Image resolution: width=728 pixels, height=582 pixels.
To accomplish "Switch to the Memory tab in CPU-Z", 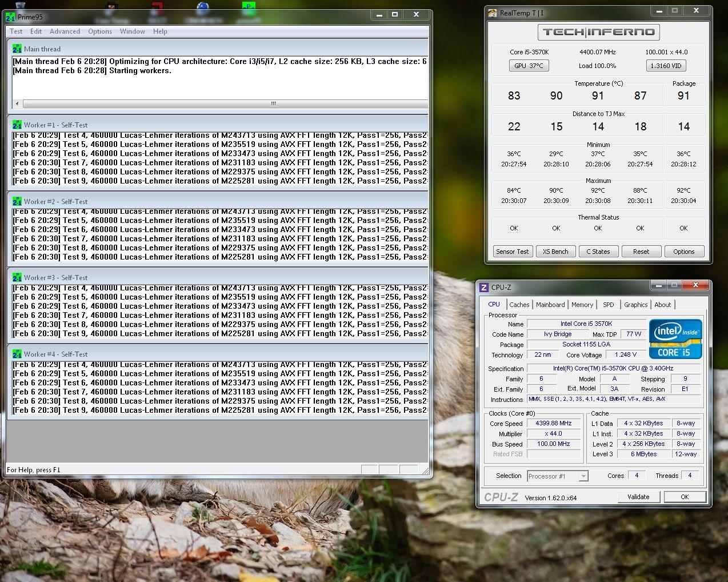I will click(x=582, y=305).
